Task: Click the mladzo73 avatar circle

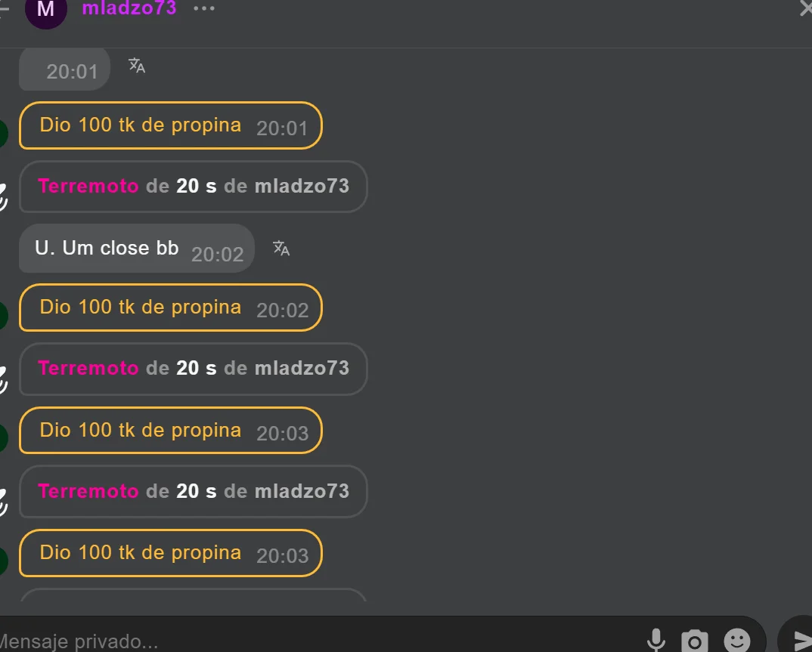Action: click(x=46, y=9)
